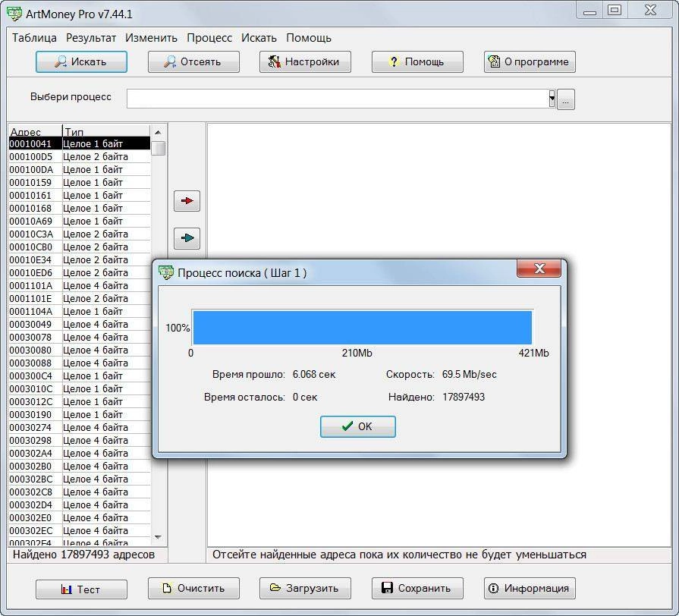Open the Процесс menu
The image size is (679, 616).
209,38
